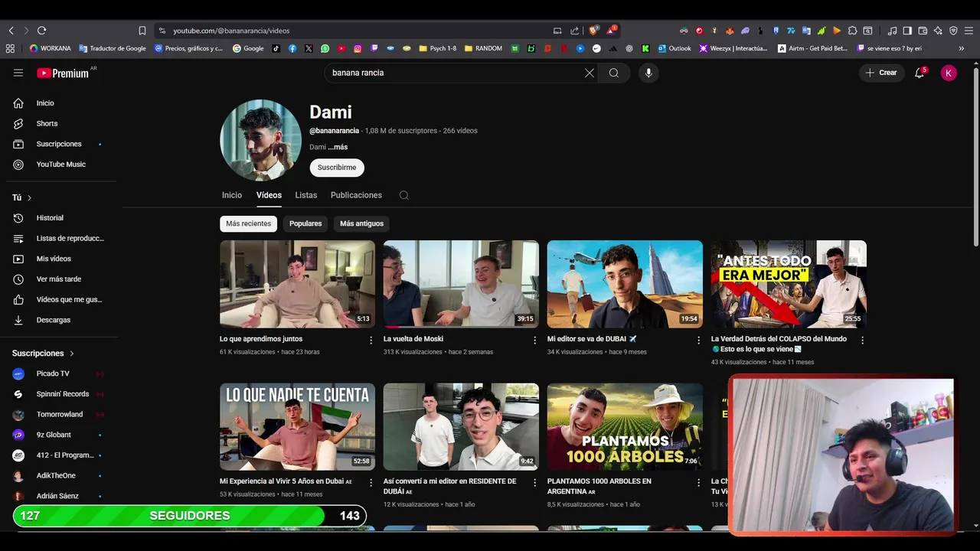
Task: Click the search magnifier button
Action: click(x=614, y=73)
